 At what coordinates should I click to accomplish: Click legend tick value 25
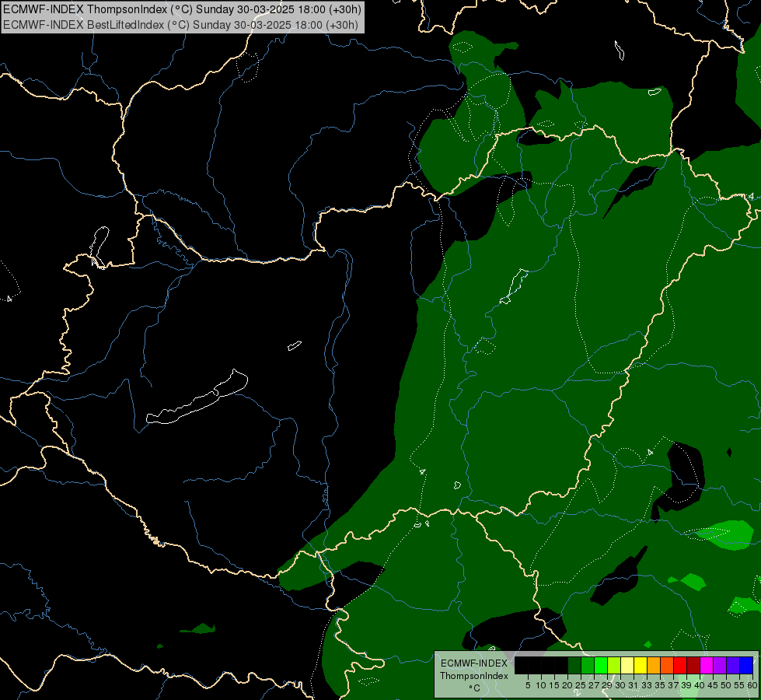point(581,685)
